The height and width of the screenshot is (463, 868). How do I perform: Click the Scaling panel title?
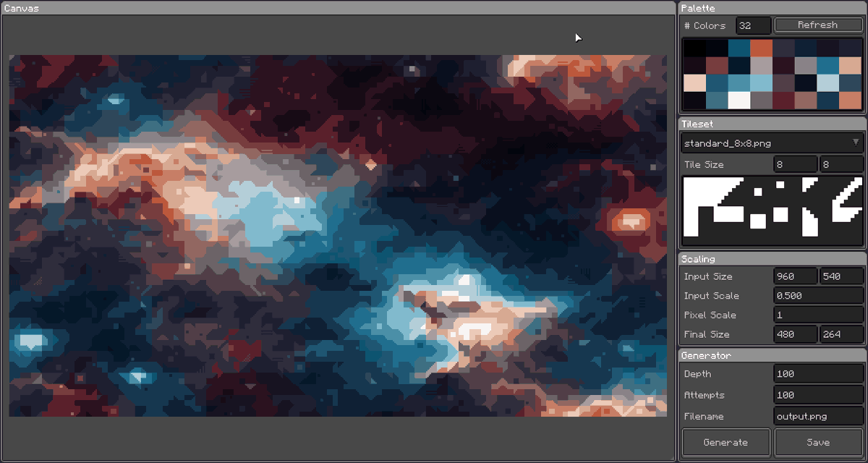tap(698, 259)
